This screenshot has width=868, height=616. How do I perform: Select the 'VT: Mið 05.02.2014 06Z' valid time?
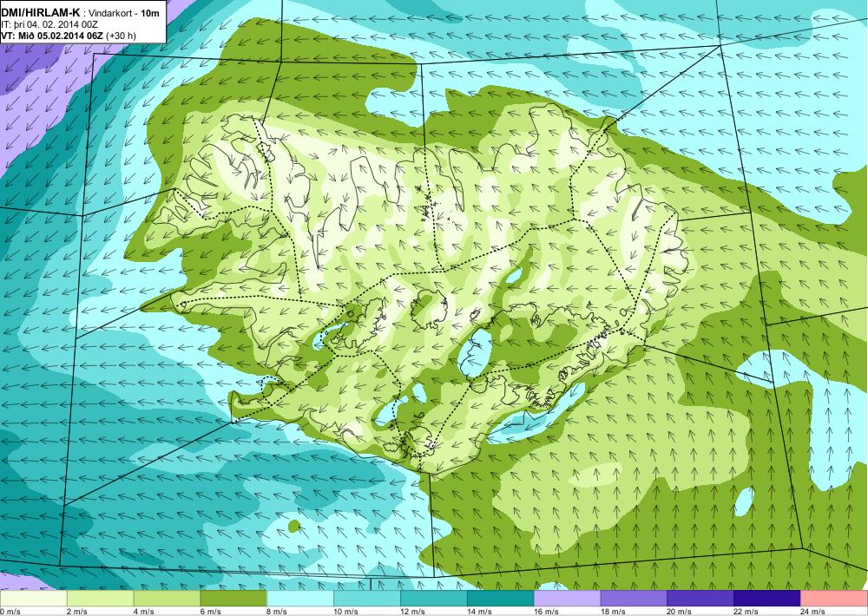(x=52, y=36)
